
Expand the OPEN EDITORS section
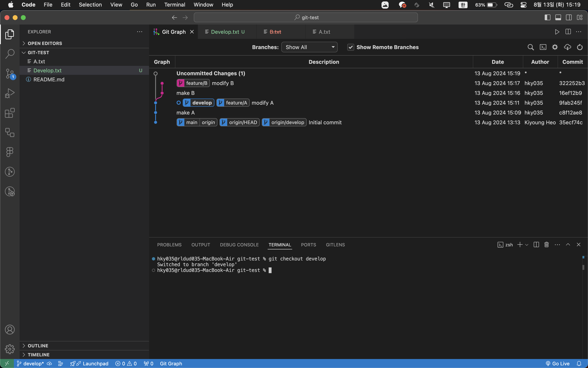[x=84, y=43]
